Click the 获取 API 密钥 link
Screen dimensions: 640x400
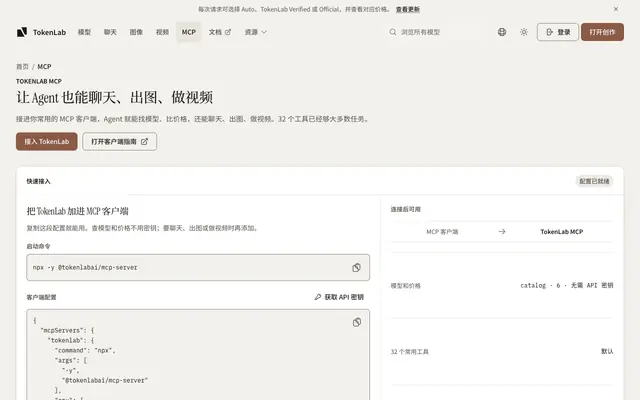pyautogui.click(x=339, y=297)
